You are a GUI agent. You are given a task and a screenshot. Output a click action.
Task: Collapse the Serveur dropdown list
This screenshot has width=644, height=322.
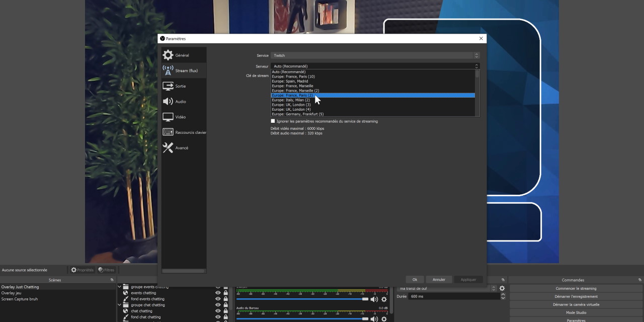point(476,66)
